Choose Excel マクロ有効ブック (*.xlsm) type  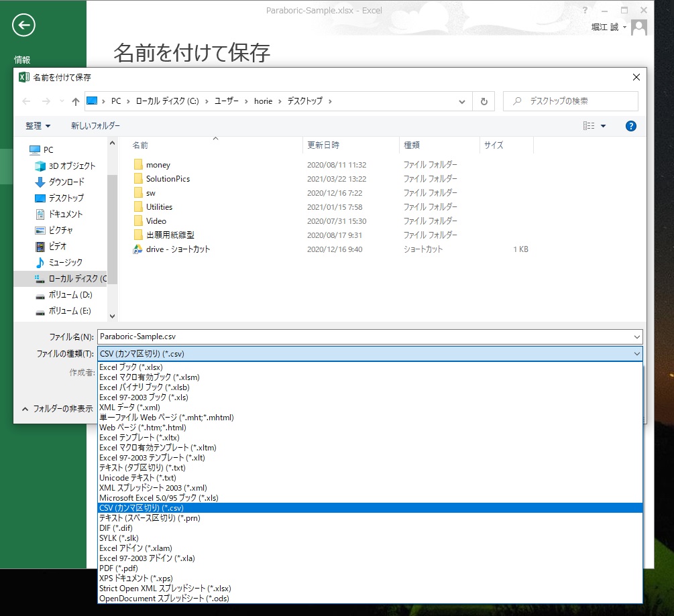coord(370,377)
